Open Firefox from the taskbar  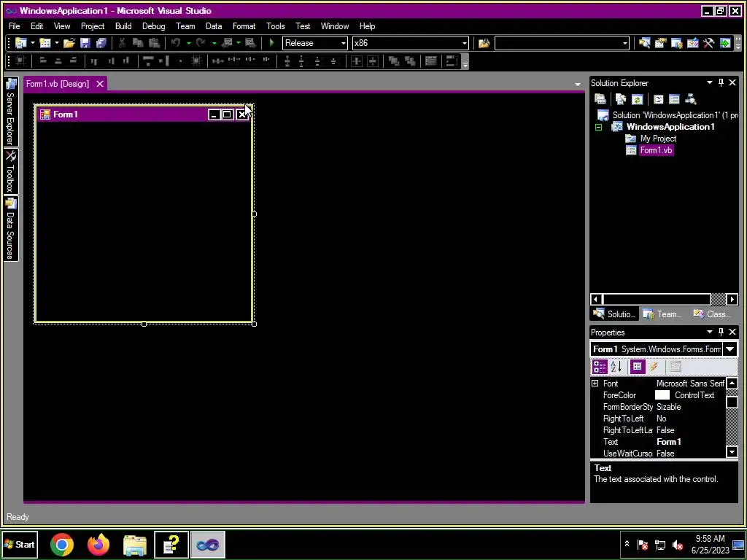[98, 544]
